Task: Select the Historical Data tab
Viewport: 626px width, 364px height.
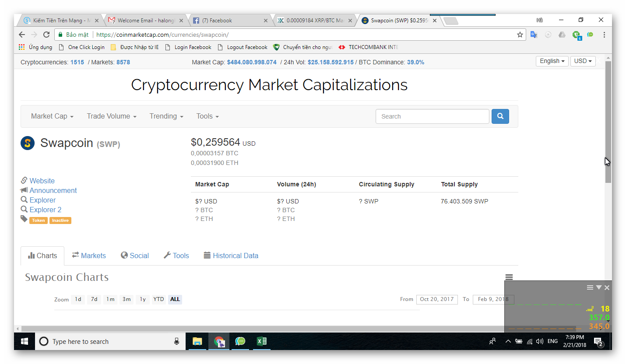Action: (231, 255)
